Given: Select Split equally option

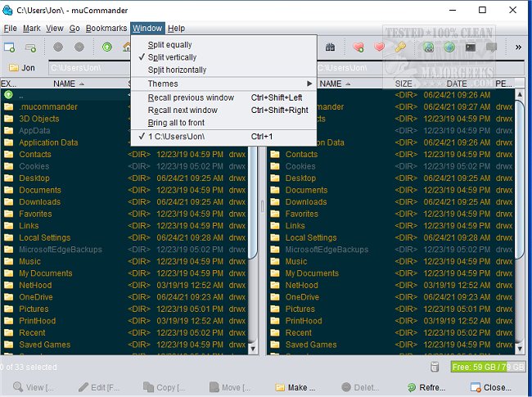Looking at the screenshot, I should pyautogui.click(x=169, y=44).
